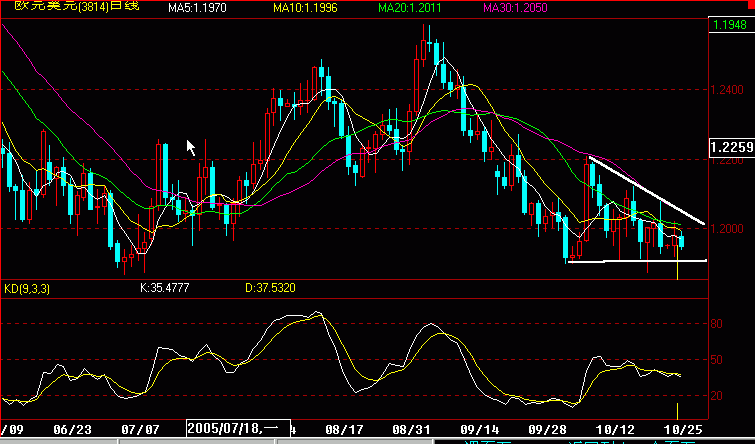
Task: Select the MA10:1.1996 indicator label
Action: coord(305,8)
